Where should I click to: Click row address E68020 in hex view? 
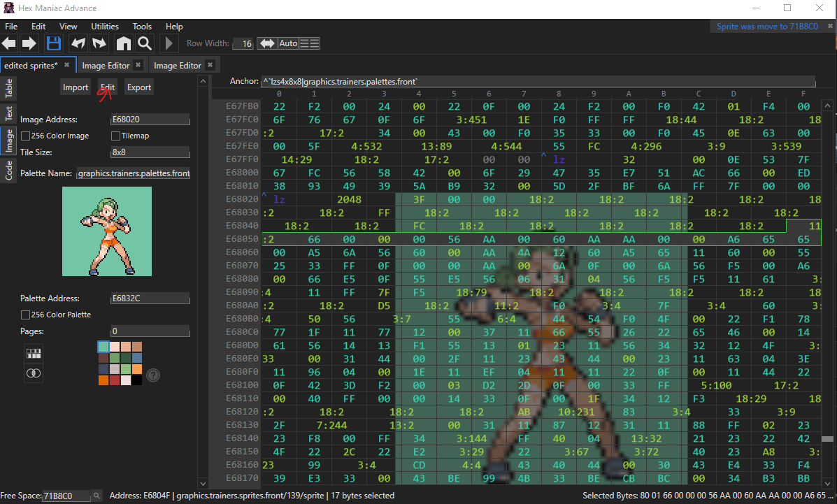tap(242, 199)
